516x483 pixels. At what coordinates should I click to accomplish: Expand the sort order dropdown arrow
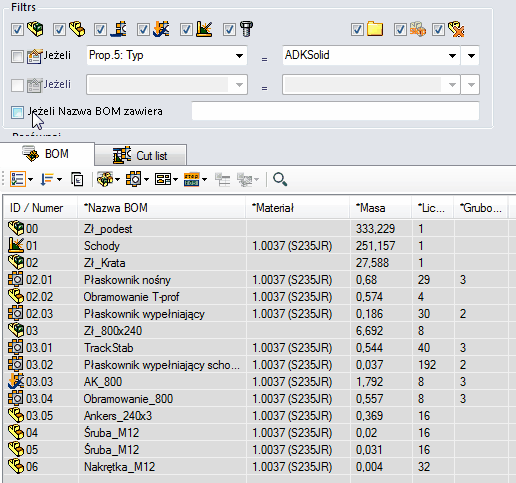(59, 180)
